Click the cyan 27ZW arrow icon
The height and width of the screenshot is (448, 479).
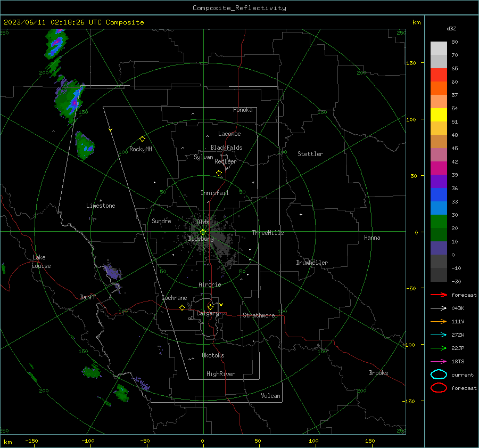439,335
